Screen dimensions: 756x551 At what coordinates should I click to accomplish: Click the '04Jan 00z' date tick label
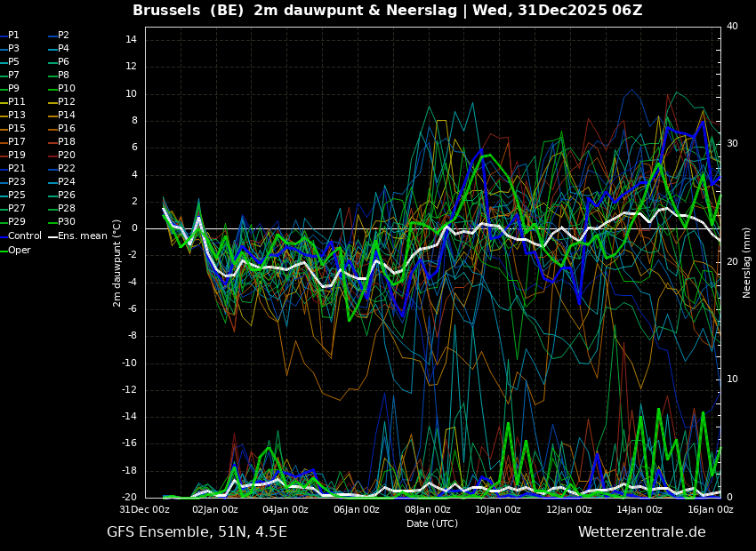(x=284, y=509)
